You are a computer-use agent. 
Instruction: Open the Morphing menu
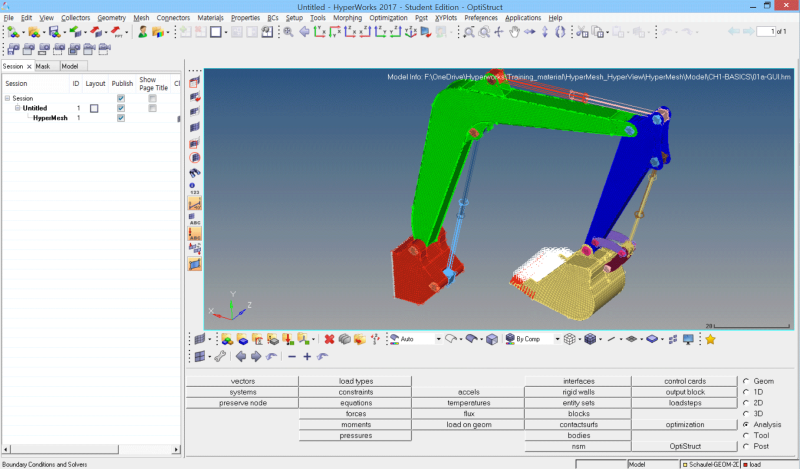coord(347,18)
